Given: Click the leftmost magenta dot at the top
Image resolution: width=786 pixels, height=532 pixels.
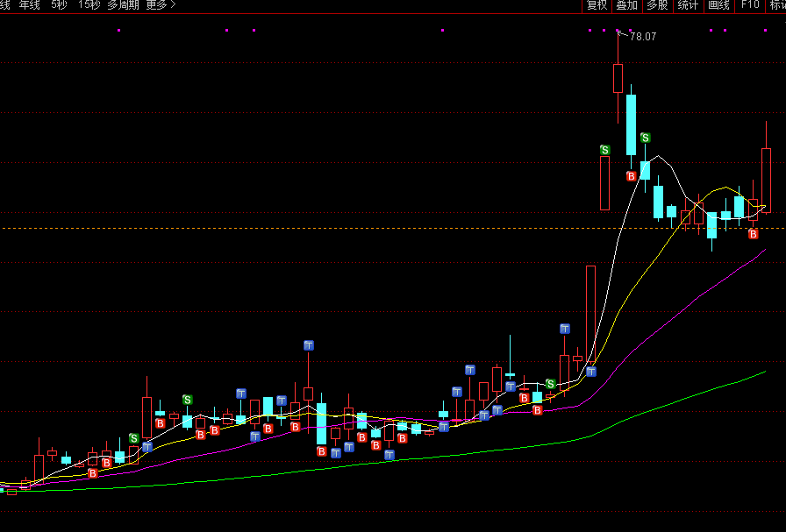Looking at the screenshot, I should [x=118, y=31].
